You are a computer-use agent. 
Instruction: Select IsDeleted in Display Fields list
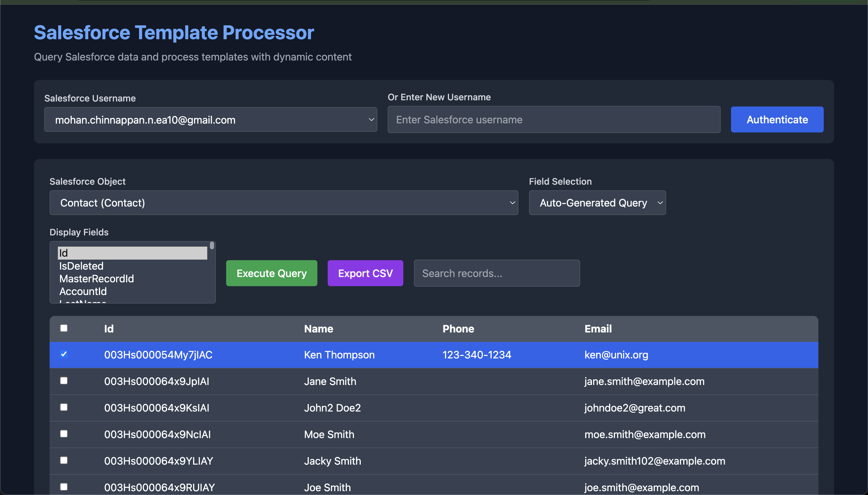click(x=81, y=266)
